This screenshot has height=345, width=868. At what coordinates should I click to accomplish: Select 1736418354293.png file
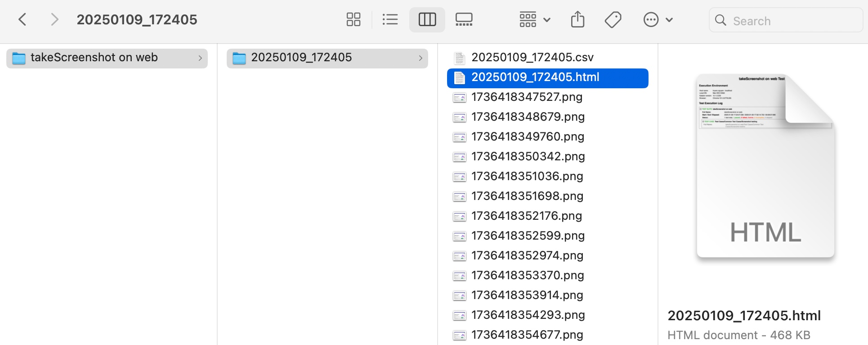[x=548, y=315]
